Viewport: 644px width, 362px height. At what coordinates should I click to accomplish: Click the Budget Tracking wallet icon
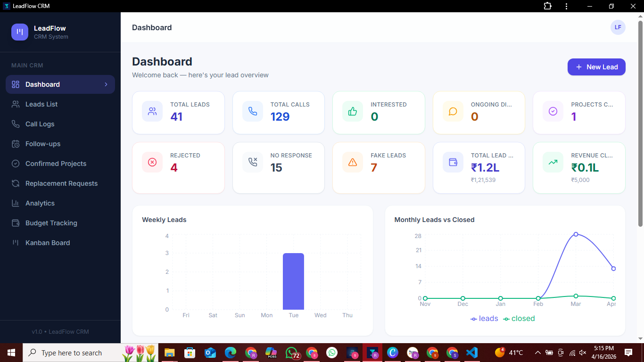(x=16, y=223)
